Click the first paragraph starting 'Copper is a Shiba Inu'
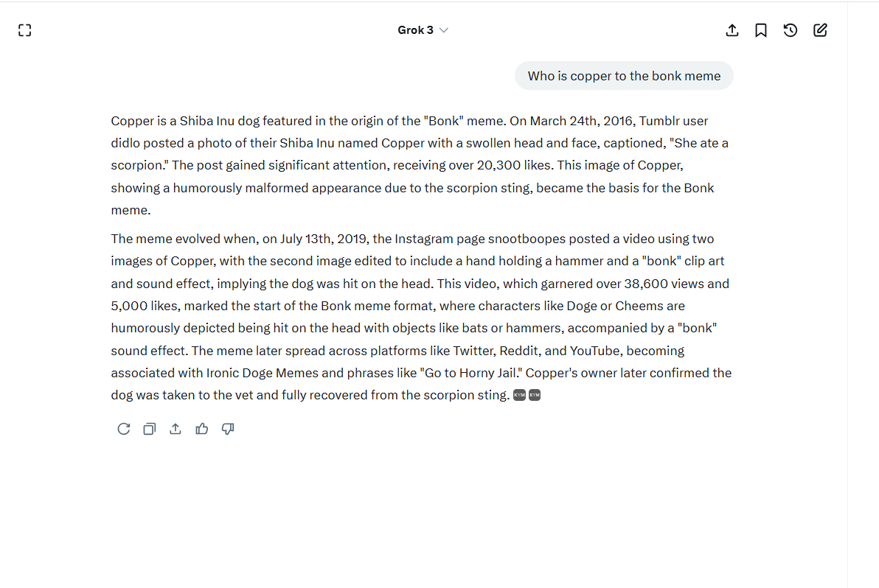Screen dimensions: 879x588 pyautogui.click(x=420, y=166)
